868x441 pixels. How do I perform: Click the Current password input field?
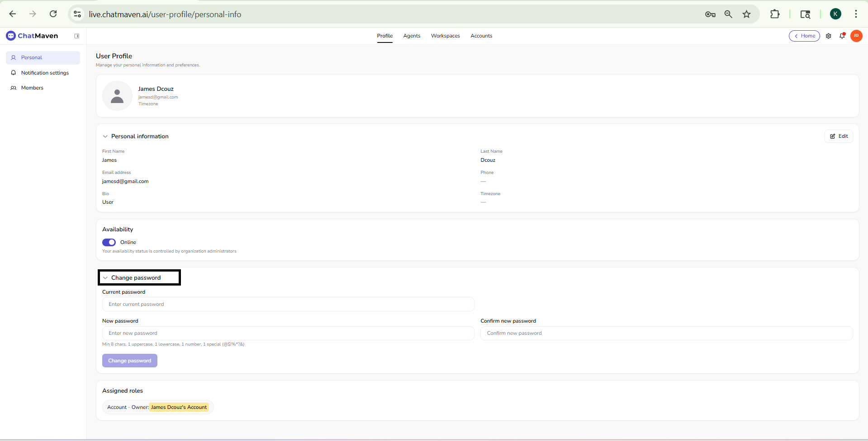point(288,304)
